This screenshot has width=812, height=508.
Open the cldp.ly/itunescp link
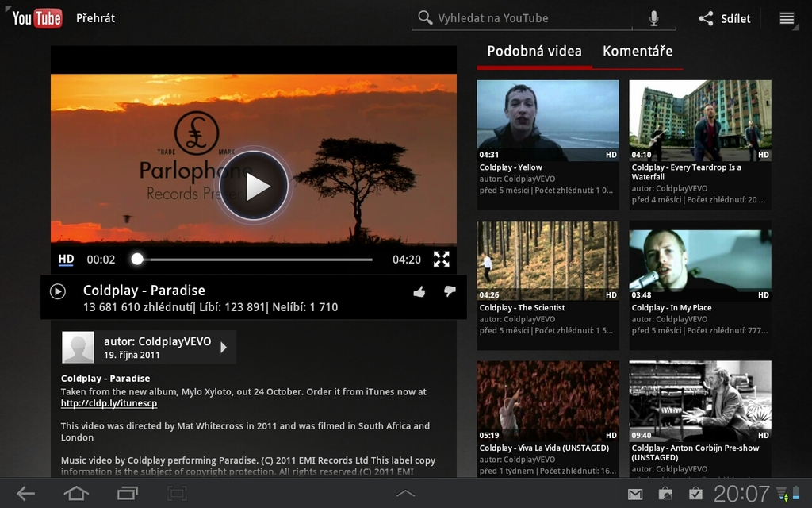click(x=109, y=403)
